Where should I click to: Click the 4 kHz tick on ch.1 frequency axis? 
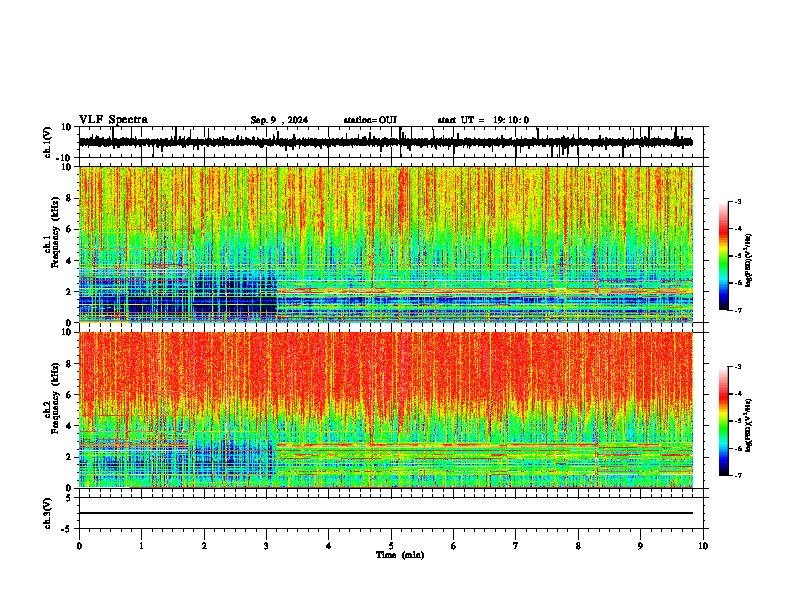point(70,261)
